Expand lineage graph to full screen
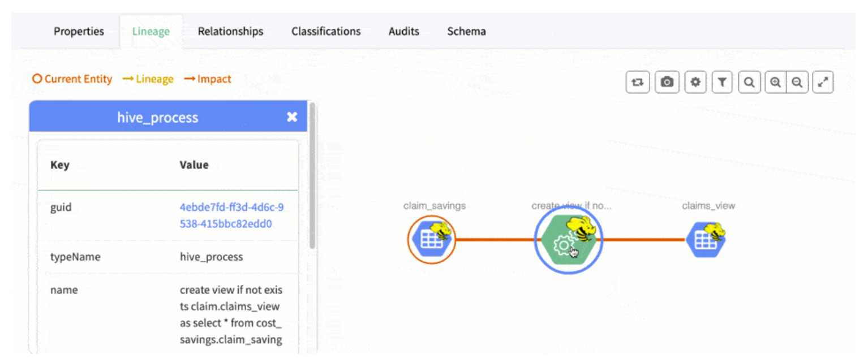Image resolution: width=868 pixels, height=363 pixels. click(823, 83)
